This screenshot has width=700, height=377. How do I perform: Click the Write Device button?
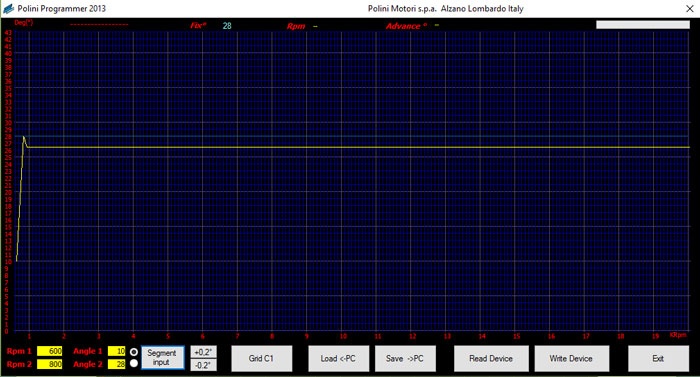(571, 358)
